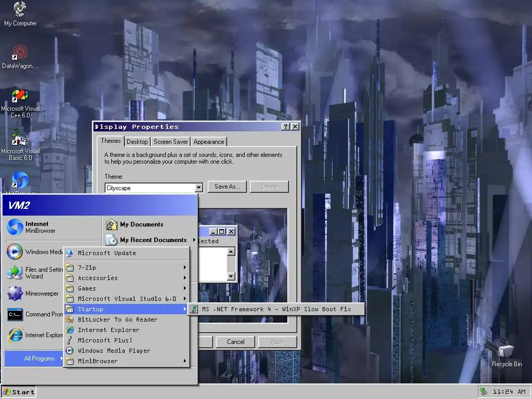532x399 pixels.
Task: Click Cancel in Display Properties
Action: coord(235,342)
